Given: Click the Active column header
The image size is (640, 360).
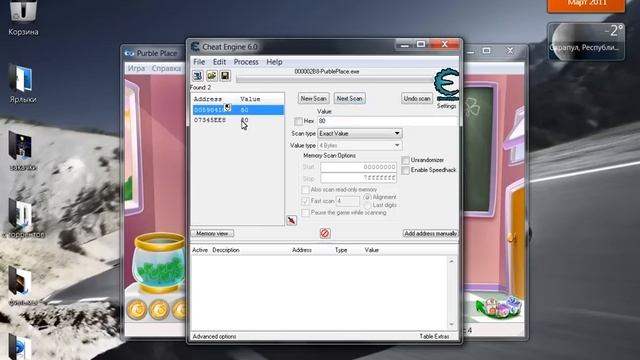Looking at the screenshot, I should coord(200,250).
